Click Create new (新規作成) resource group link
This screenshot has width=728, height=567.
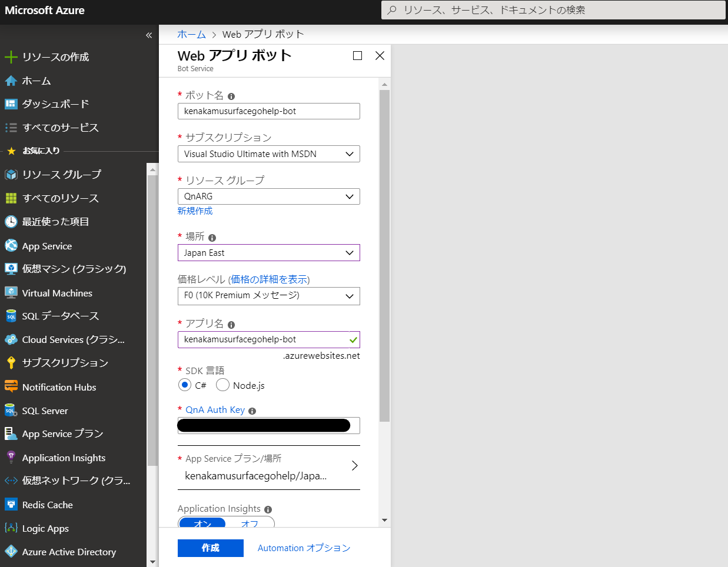tap(195, 211)
